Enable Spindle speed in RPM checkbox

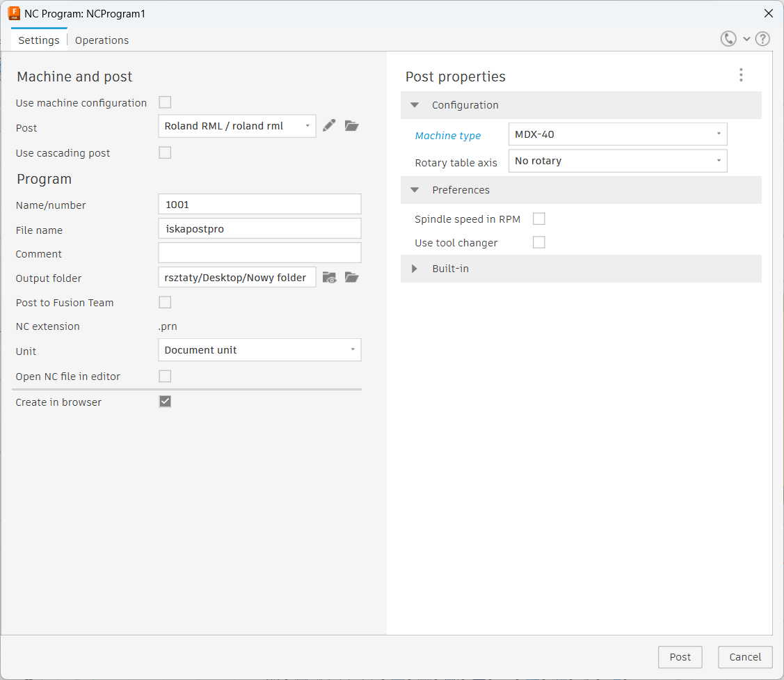(x=539, y=219)
